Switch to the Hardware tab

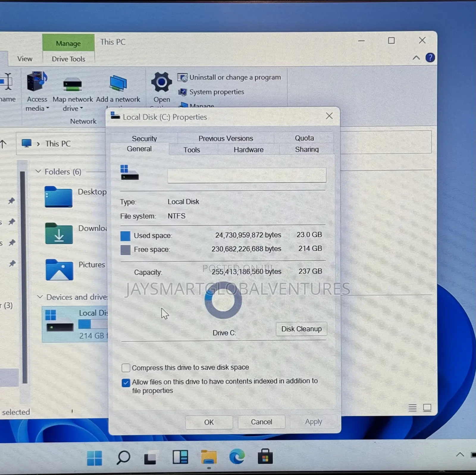tap(249, 150)
